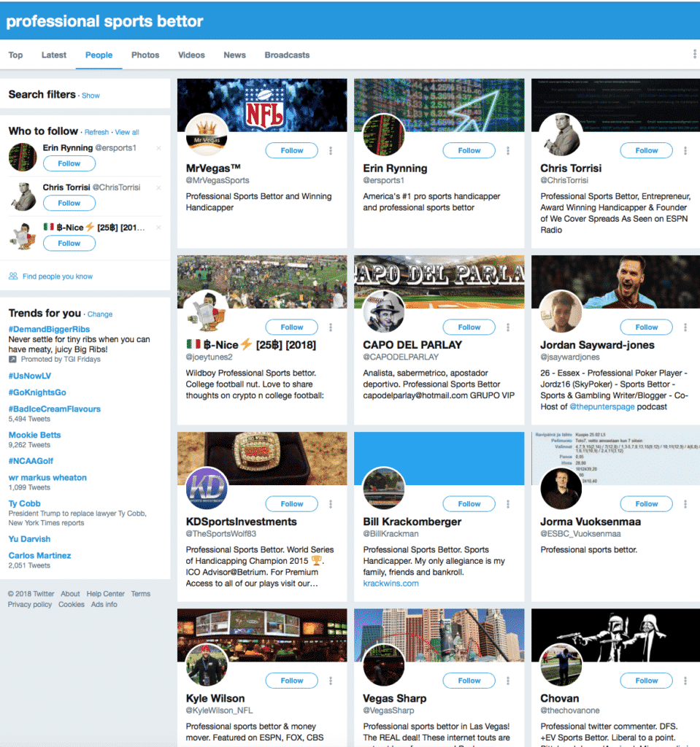Open the @thepunterspage mention link

point(601,407)
